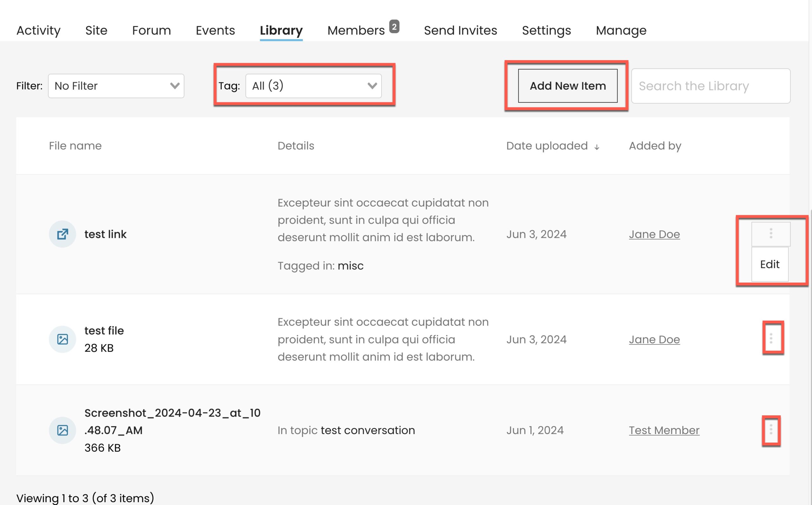Screen dimensions: 812x505
Task: Click the three-dot menu above the Edit option
Action: (x=771, y=234)
